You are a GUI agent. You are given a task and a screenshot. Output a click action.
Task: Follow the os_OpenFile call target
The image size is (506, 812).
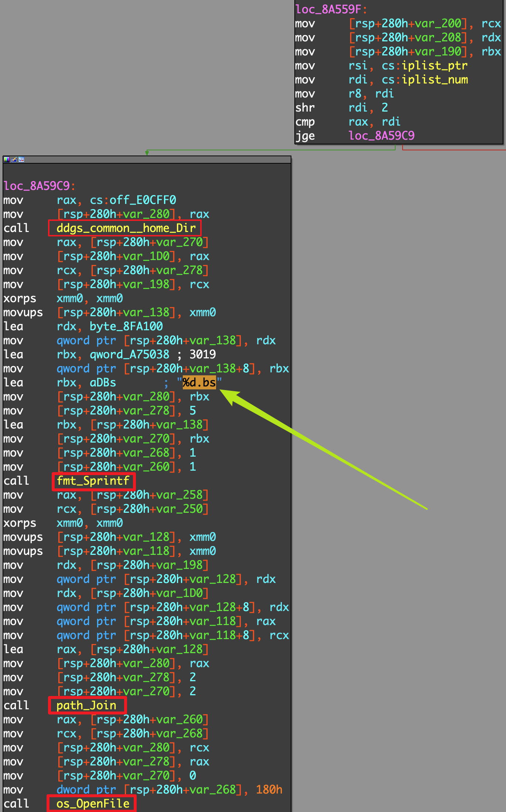[93, 804]
